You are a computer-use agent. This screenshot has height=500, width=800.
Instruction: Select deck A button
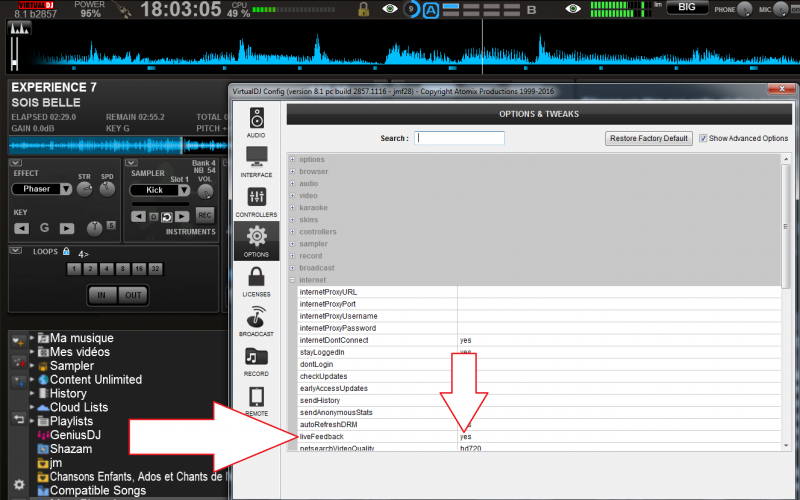pos(431,10)
